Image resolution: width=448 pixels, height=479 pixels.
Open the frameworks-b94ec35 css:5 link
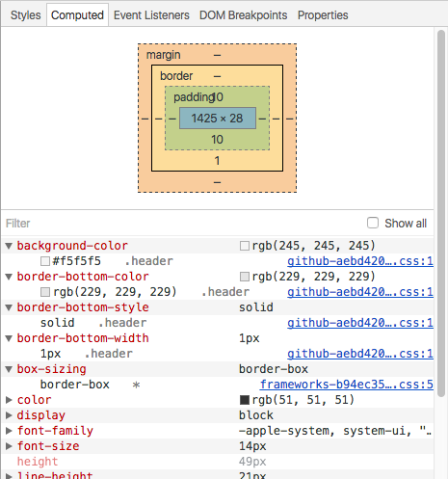[x=347, y=385]
